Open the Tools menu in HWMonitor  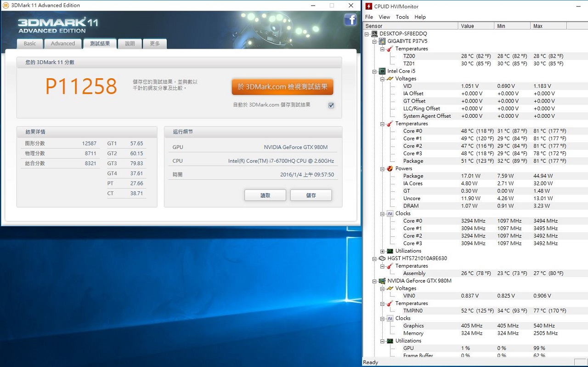402,17
